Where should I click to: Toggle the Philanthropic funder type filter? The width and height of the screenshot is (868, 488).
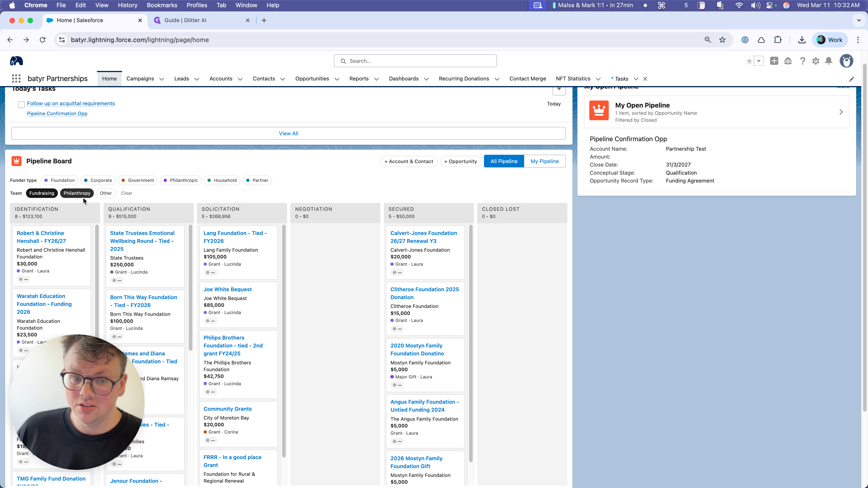pos(181,180)
